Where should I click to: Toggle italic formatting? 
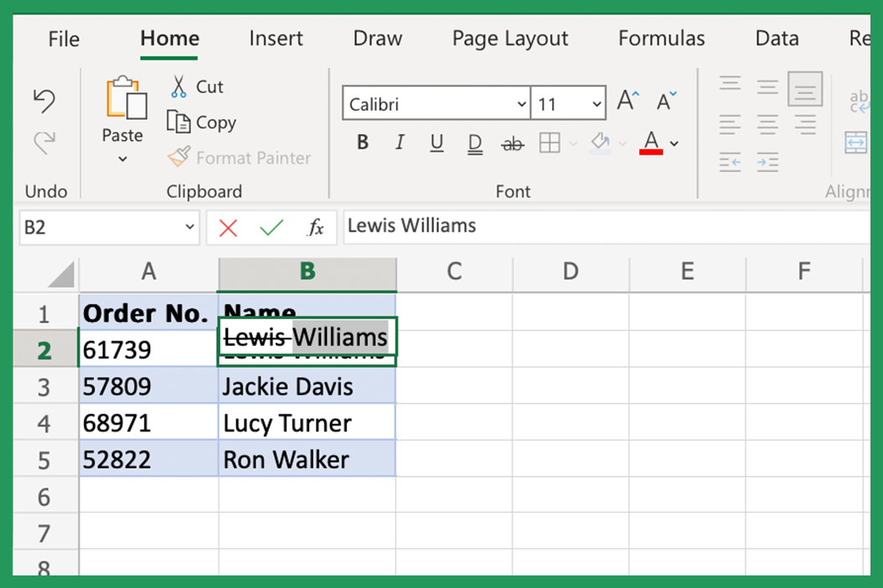click(x=399, y=142)
